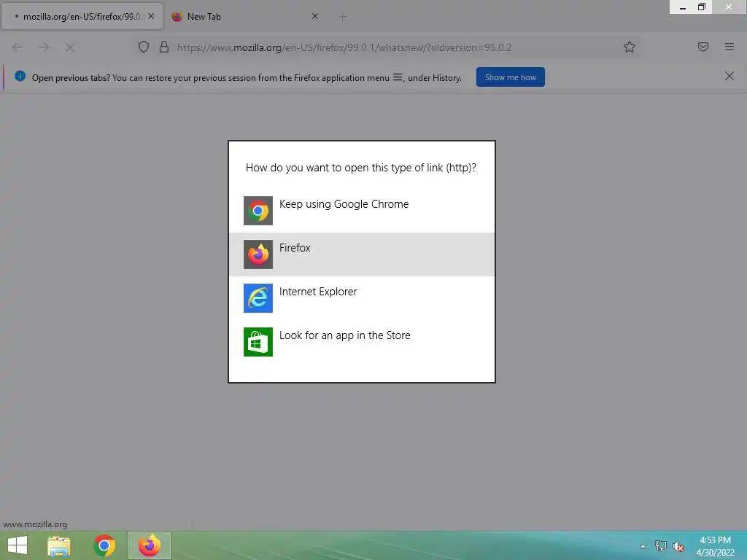Open the Windows Start button

18,545
